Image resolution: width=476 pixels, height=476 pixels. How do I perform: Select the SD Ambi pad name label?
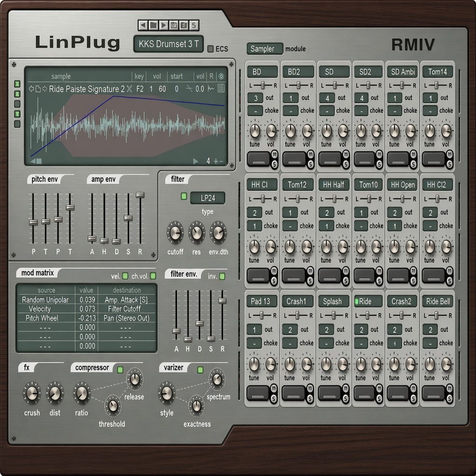[x=403, y=72]
